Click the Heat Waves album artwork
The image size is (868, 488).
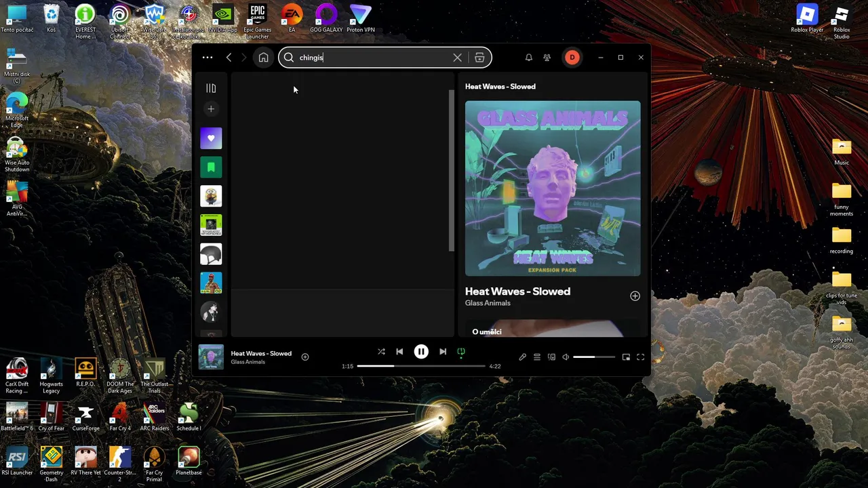point(553,188)
